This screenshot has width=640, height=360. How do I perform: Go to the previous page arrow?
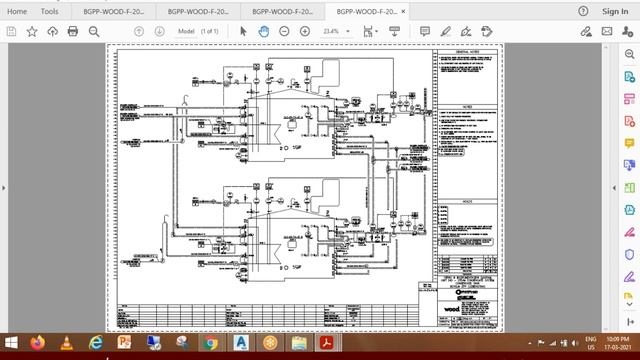pyautogui.click(x=139, y=31)
